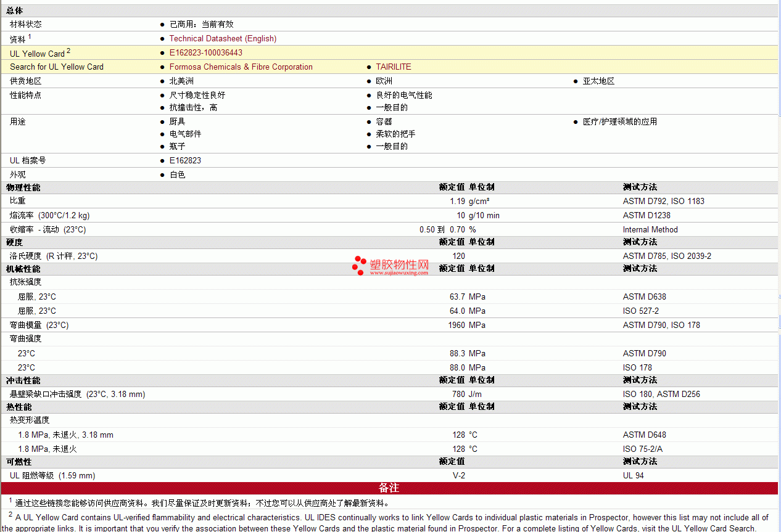
Task: Select the '1.8 MPa, 未退火, 3.18 mm' row label
Action: 65,435
